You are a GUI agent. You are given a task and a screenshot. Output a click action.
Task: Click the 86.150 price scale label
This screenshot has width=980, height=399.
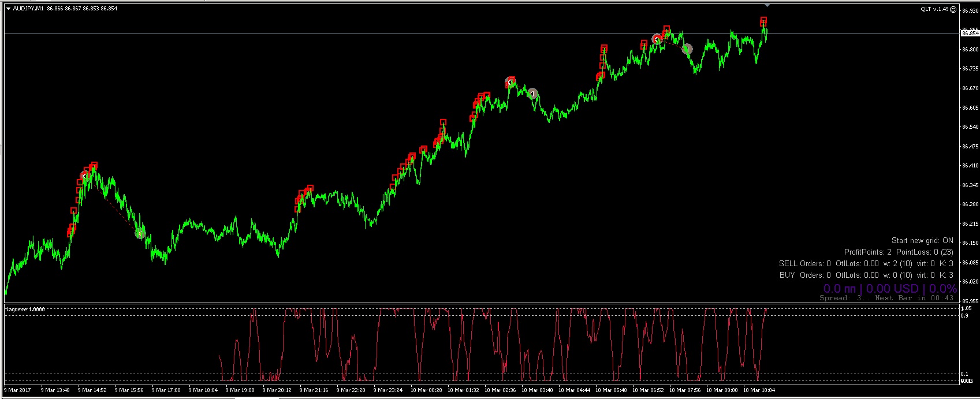[x=970, y=243]
